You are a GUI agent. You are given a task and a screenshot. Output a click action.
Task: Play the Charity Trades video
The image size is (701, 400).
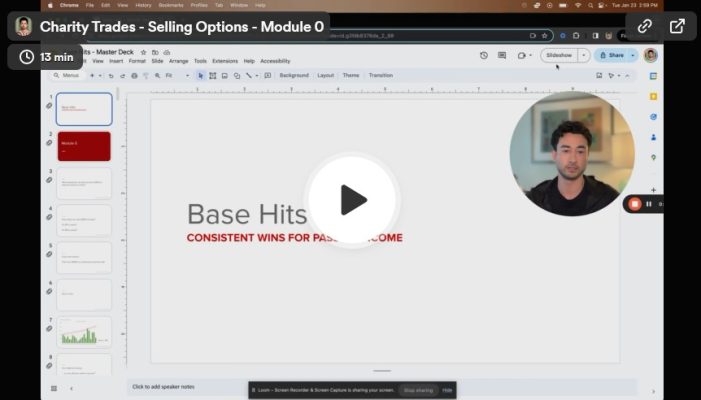pos(352,200)
